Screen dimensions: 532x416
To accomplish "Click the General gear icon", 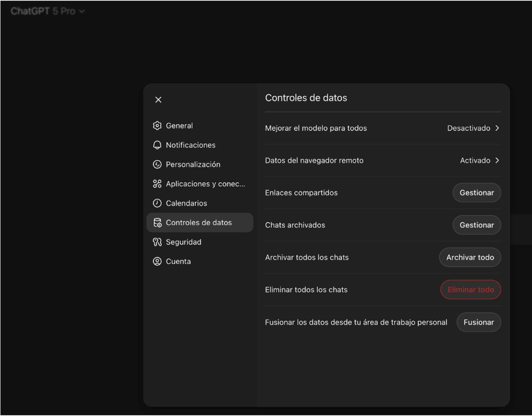I will coord(157,126).
